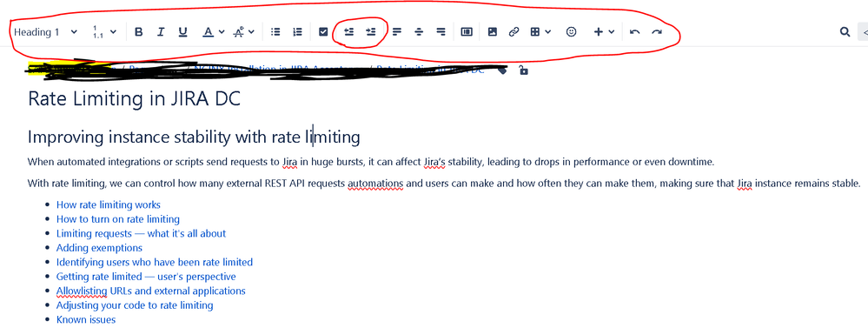Open the page layout tool

click(x=467, y=32)
